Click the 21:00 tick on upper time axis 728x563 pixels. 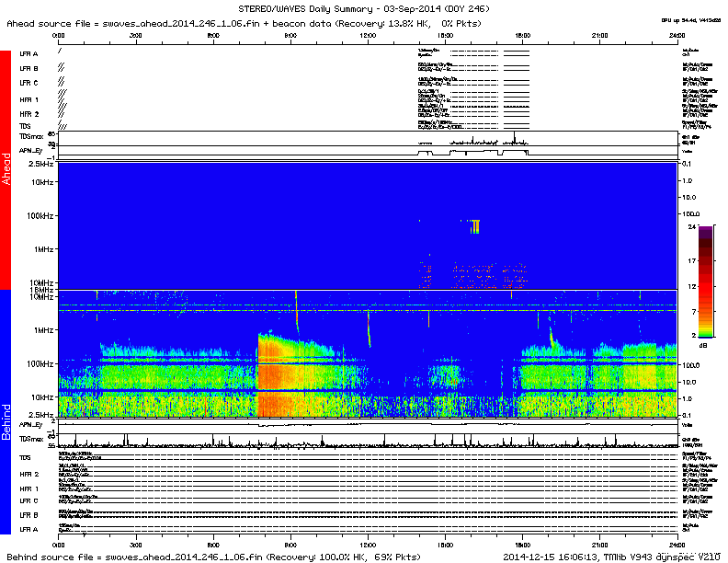(x=600, y=35)
